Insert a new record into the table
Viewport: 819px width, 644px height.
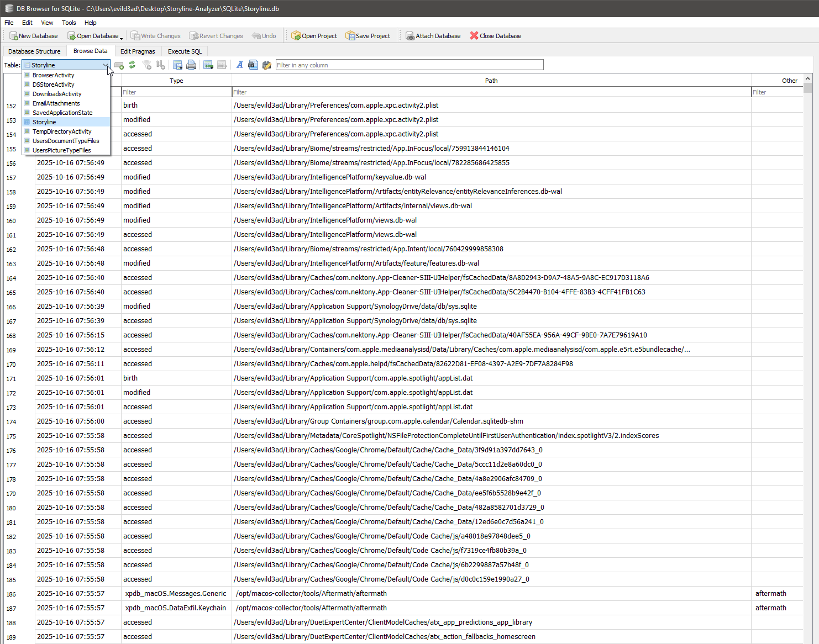coord(119,65)
